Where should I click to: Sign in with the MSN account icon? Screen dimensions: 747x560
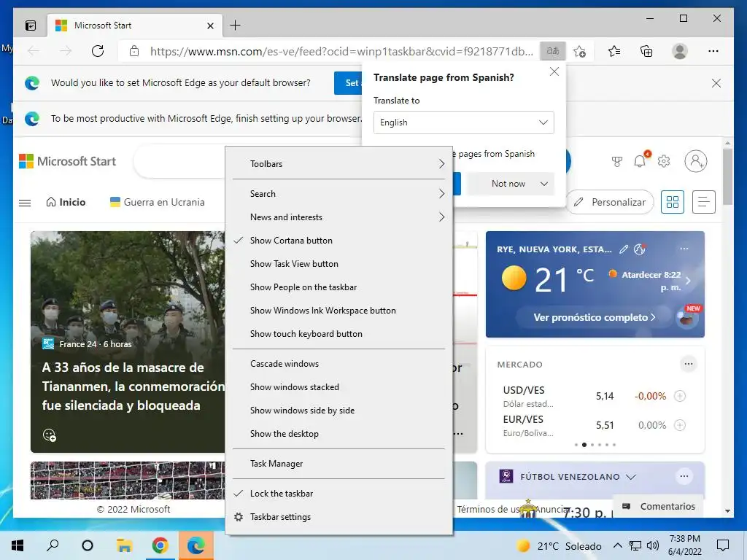coord(695,161)
